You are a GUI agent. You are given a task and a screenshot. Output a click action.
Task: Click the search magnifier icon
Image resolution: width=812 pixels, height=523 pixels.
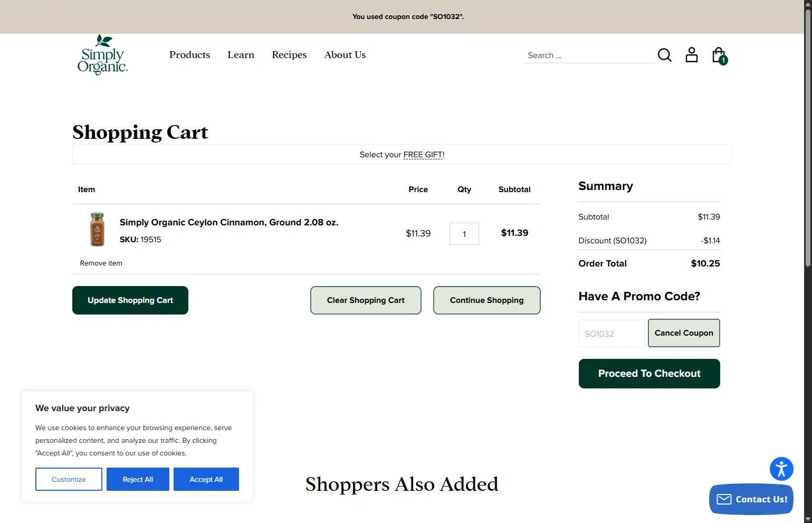pos(664,55)
